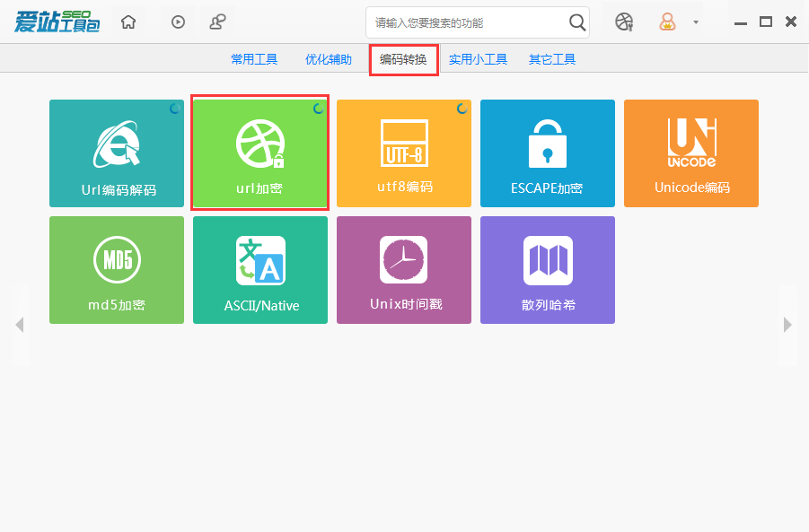
Task: Select the url加密 tool
Action: (x=259, y=153)
